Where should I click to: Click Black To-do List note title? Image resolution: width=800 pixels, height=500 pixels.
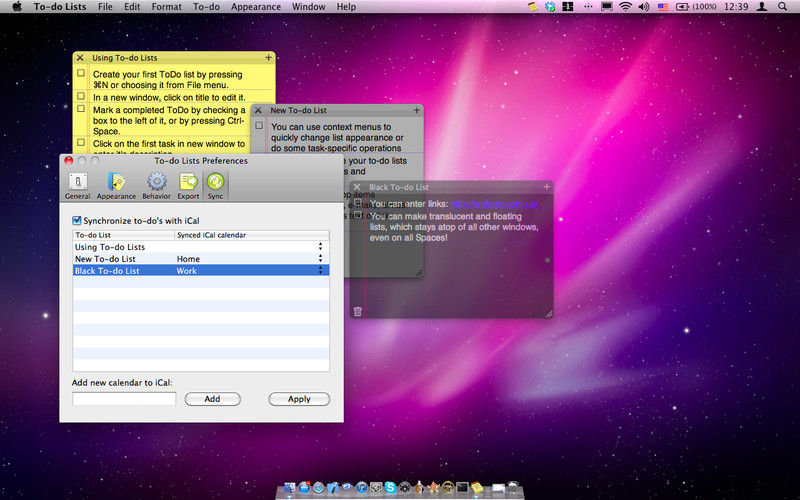399,187
